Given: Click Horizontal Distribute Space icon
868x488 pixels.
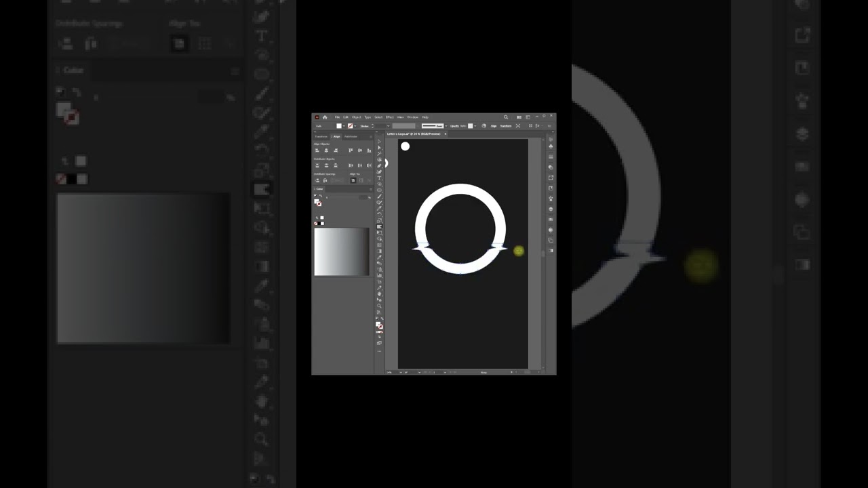Looking at the screenshot, I should [325, 180].
